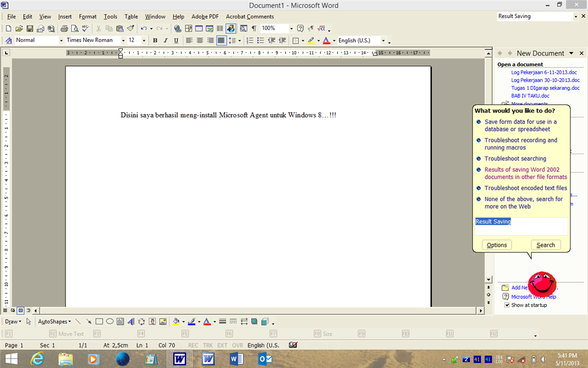
Task: Click the Numbering list icon
Action: pyautogui.click(x=250, y=41)
